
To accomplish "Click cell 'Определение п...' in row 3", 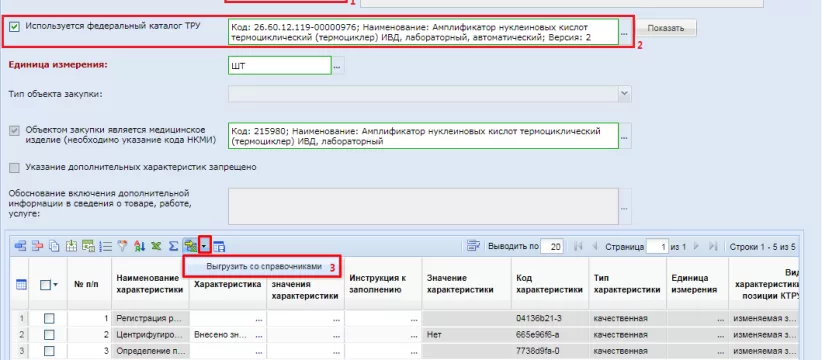I will point(150,351).
